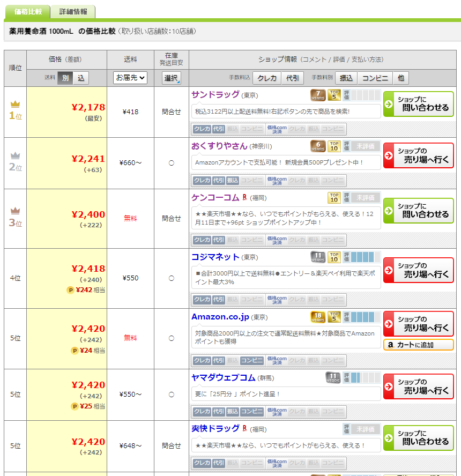
Task: Click the gold crown 1位 rank icon
Action: [15, 104]
